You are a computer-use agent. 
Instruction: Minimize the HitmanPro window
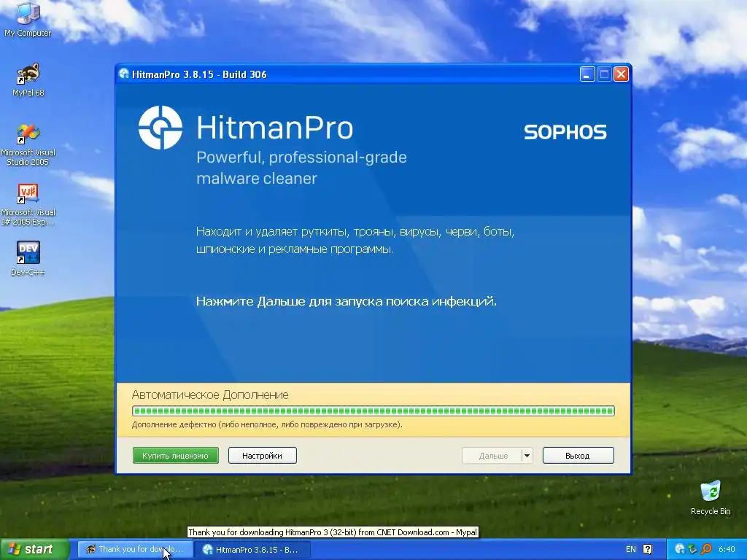(587, 74)
